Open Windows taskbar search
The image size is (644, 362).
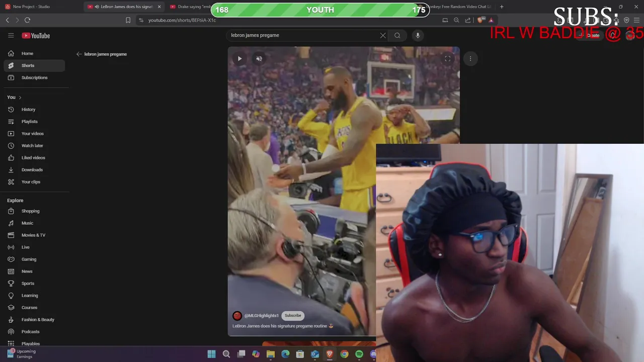pos(226,354)
